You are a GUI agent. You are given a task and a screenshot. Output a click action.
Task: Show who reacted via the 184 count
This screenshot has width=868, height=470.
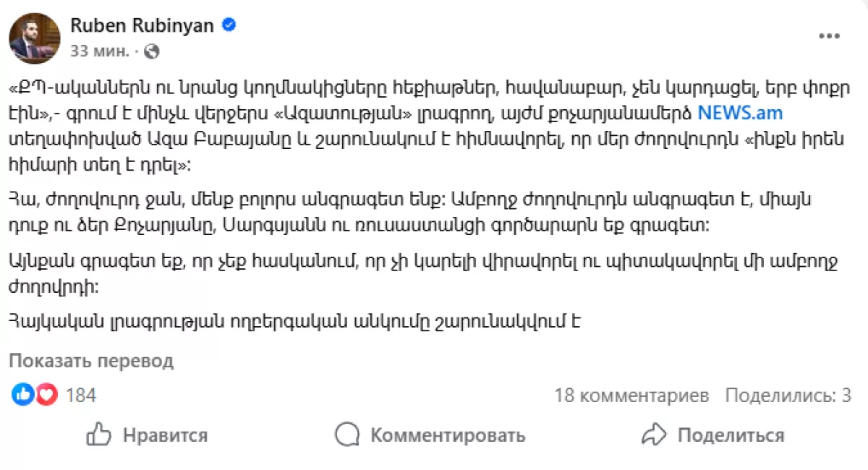pyautogui.click(x=81, y=396)
